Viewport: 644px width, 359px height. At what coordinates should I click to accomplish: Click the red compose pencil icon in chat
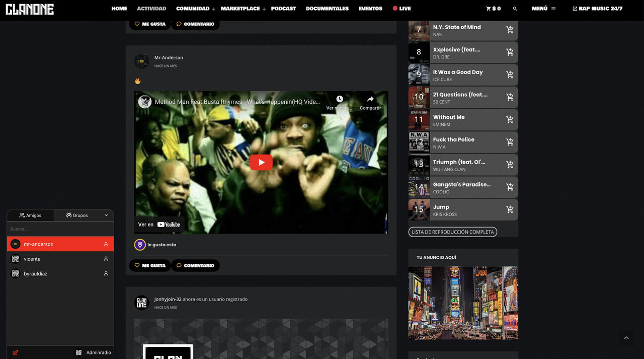pos(16,352)
